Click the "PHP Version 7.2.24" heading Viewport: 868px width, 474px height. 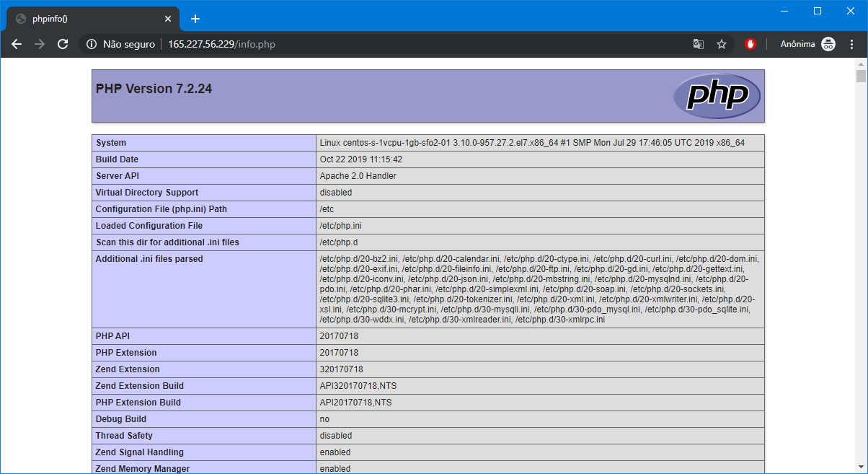(x=154, y=89)
